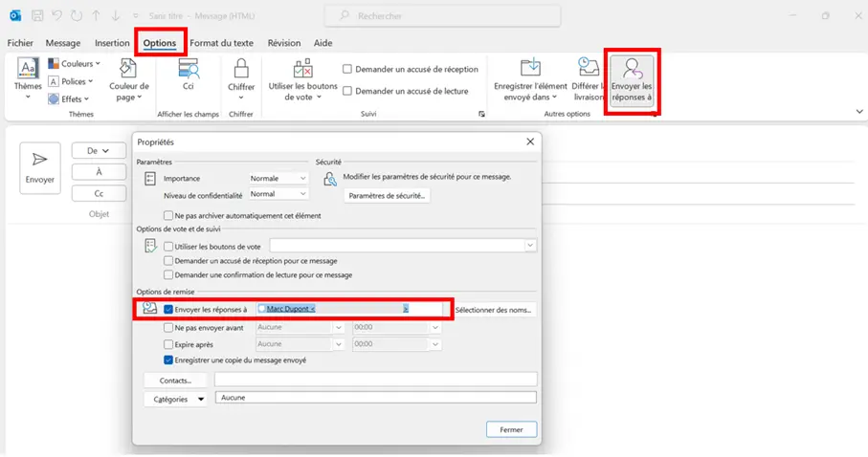Open Enregistrer l'élément envoyé dans

(530, 79)
